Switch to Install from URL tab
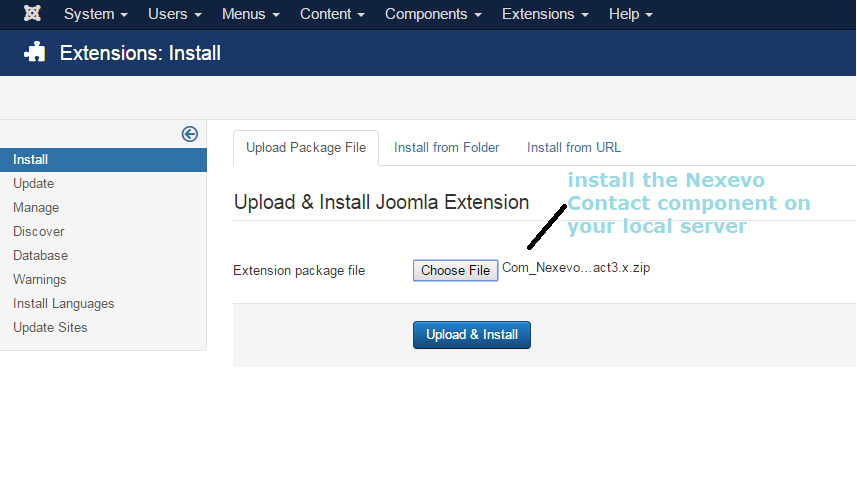This screenshot has height=487, width=857. 574,148
